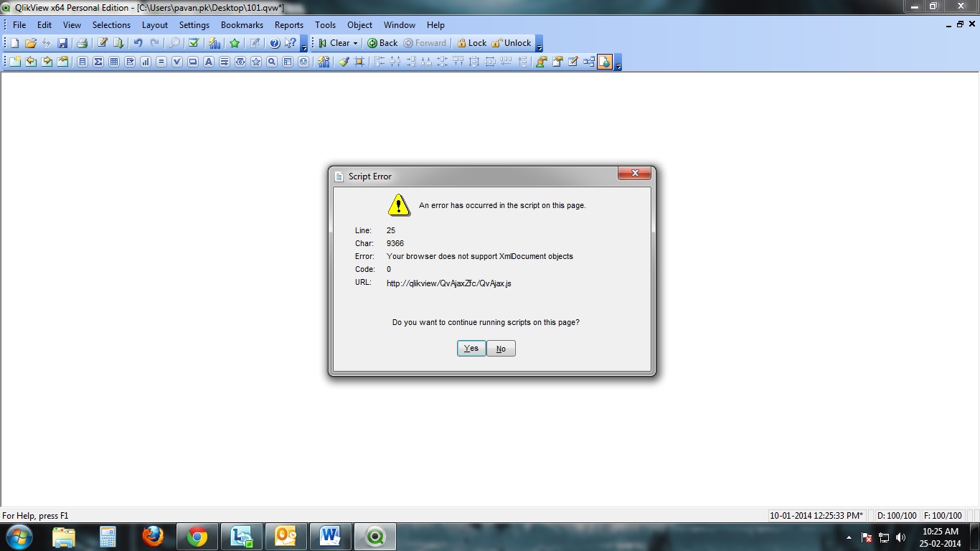Activate the What's This context help pointer
Image resolution: width=980 pixels, height=551 pixels.
[x=290, y=43]
